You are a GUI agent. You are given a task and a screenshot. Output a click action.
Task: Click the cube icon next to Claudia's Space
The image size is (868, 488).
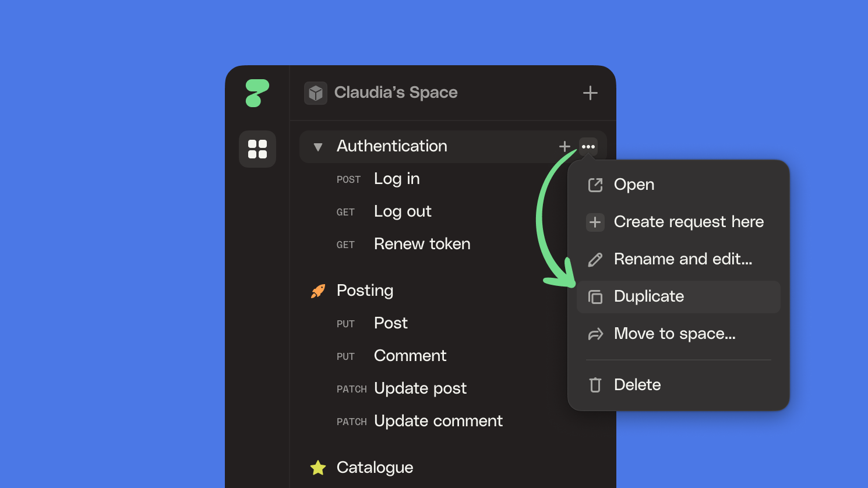point(315,93)
